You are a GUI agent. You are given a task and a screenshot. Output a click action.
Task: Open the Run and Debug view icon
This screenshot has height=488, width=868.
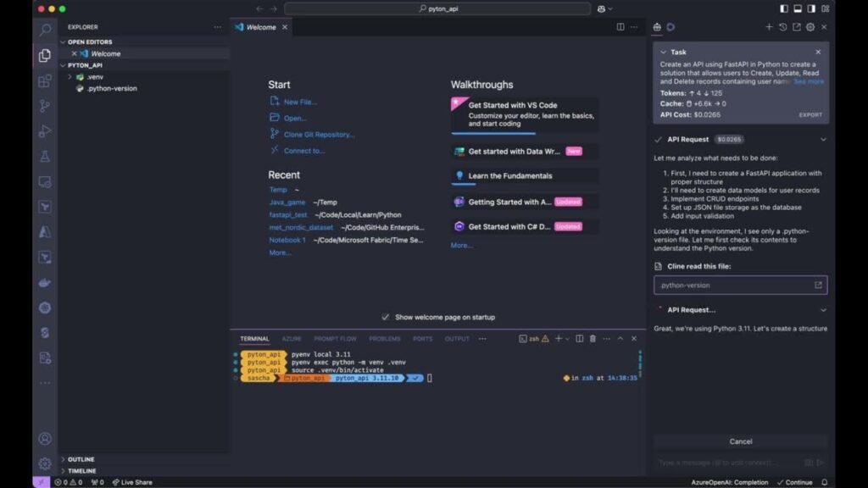point(45,131)
